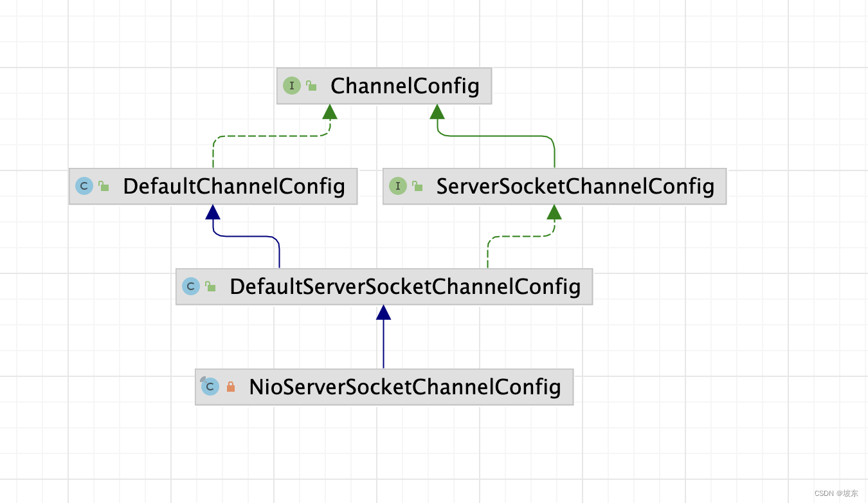This screenshot has width=868, height=503.
Task: Click the public visibility icon on ServerSocketChannelConfig
Action: coord(417,186)
